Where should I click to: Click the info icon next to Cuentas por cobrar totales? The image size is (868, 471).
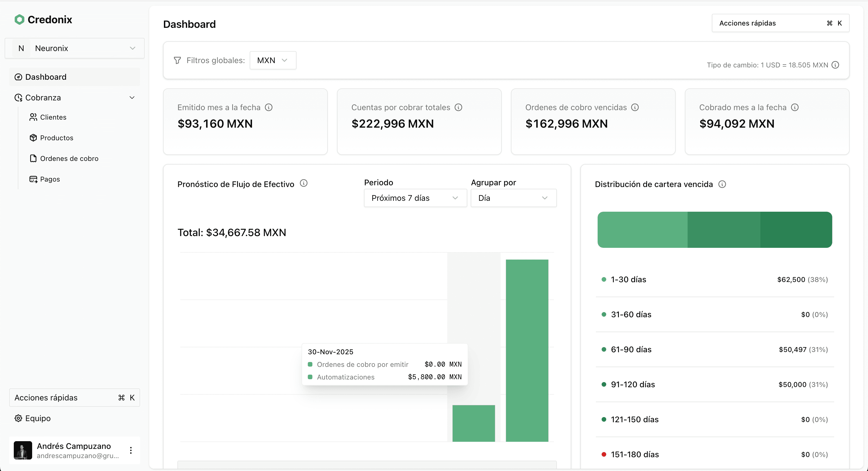pos(458,107)
